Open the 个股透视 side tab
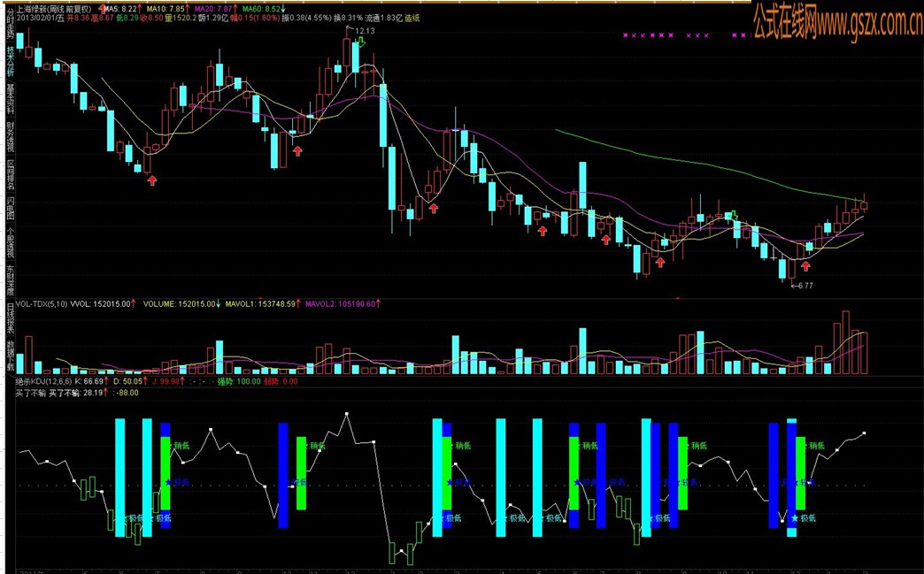This screenshot has height=574, width=924. [x=10, y=243]
